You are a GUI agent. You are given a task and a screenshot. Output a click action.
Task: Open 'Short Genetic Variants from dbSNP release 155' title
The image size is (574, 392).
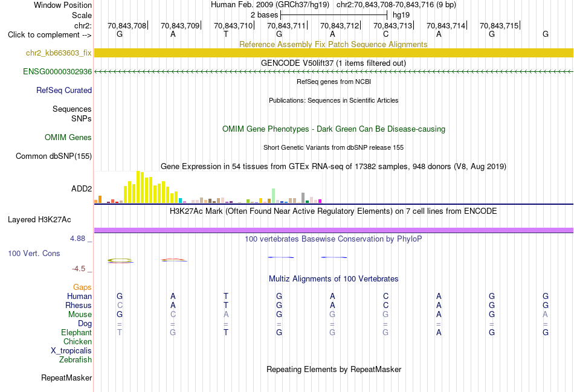click(x=334, y=147)
